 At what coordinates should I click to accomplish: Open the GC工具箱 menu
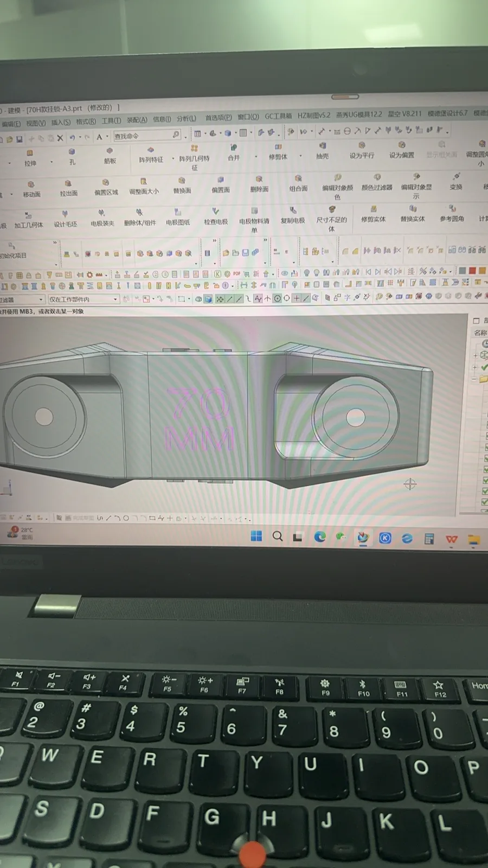coord(278,116)
